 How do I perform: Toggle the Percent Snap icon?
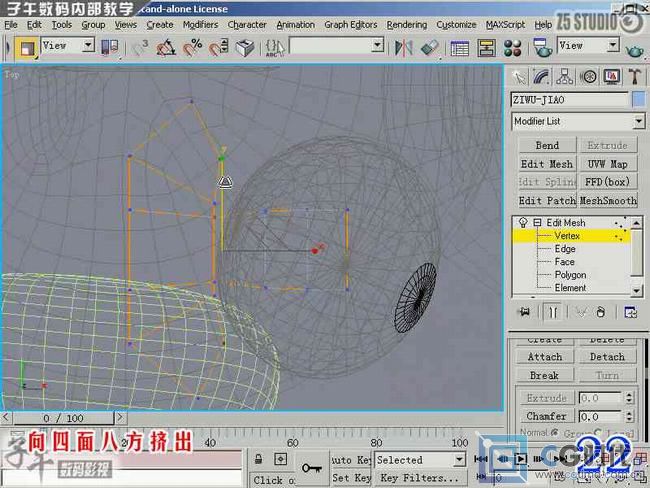click(192, 48)
